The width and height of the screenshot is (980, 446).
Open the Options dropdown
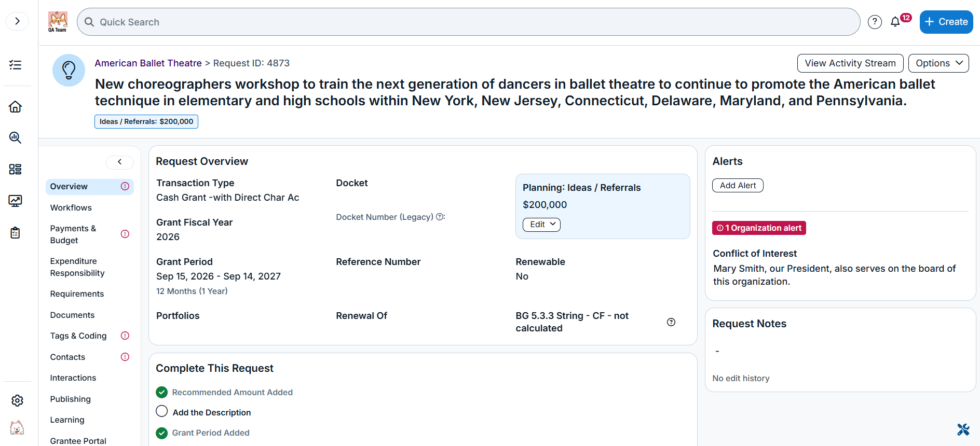click(x=938, y=63)
